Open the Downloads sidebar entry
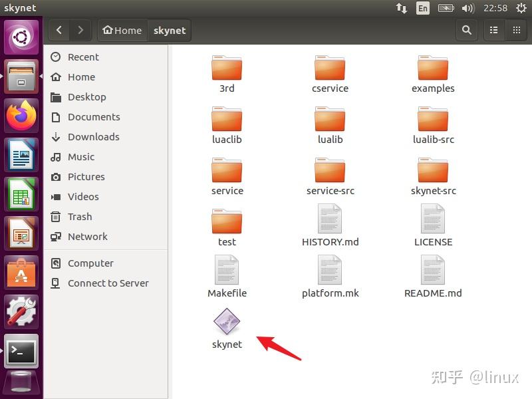The width and height of the screenshot is (532, 399). click(92, 137)
